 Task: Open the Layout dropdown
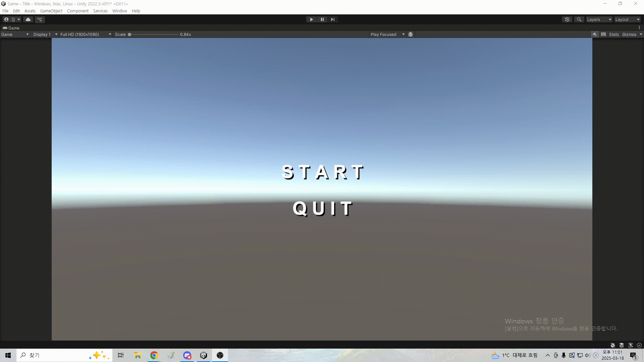click(x=627, y=19)
